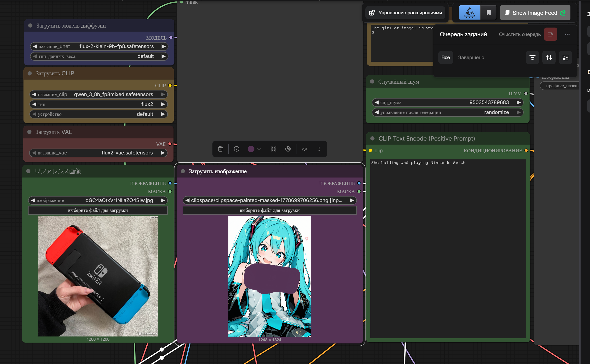Click the ИЗОБРАЖЕНИЕ output port of the リファレンス画像 node
The width and height of the screenshot is (590, 364).
pos(170,183)
